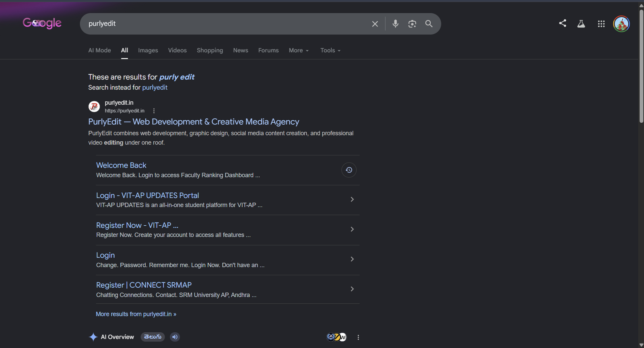644x348 pixels.
Task: Clear the search box with the X
Action: tap(375, 24)
